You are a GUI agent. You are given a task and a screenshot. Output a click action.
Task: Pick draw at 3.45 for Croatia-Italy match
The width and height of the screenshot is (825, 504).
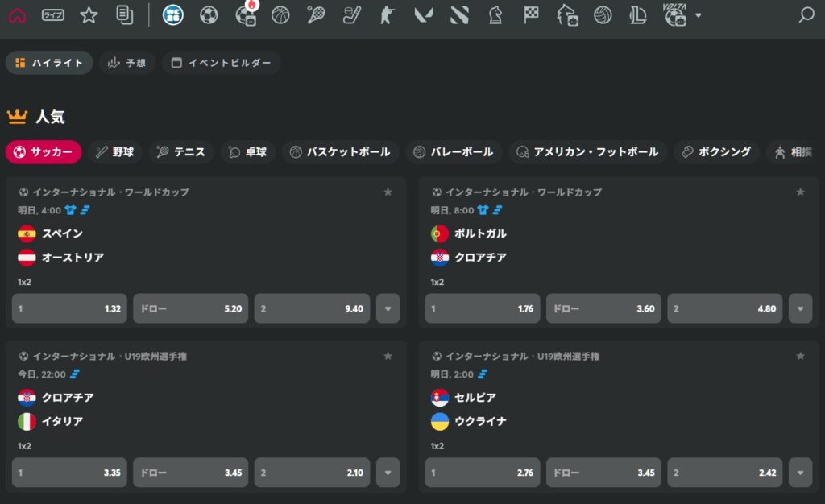tap(190, 473)
